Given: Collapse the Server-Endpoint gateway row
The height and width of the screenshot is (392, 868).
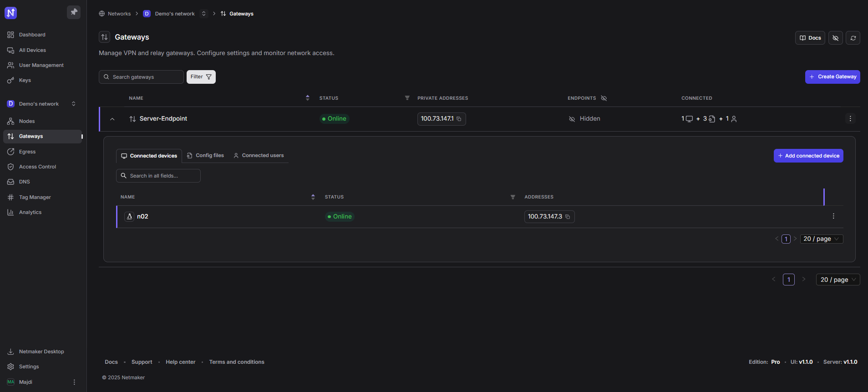Looking at the screenshot, I should pyautogui.click(x=112, y=119).
